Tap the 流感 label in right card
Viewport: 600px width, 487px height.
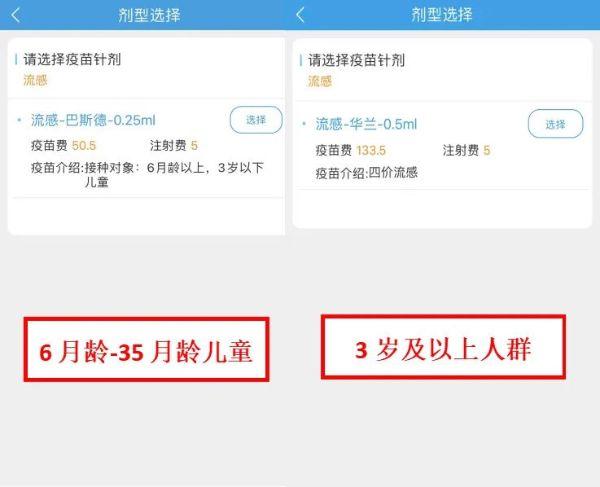click(x=320, y=81)
